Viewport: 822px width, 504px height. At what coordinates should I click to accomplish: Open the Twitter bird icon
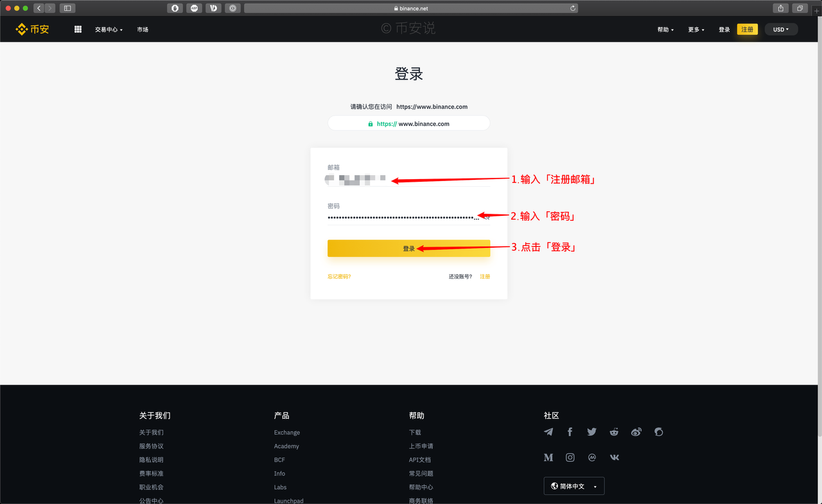point(591,432)
